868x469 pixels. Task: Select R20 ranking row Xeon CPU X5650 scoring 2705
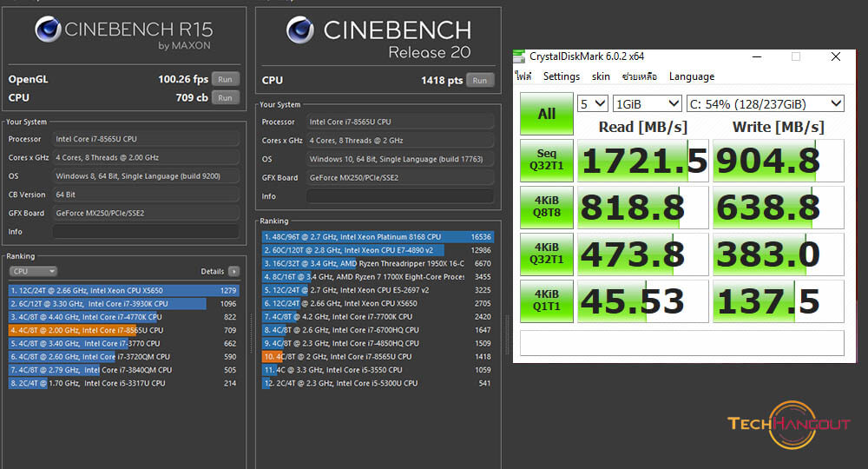(x=378, y=303)
